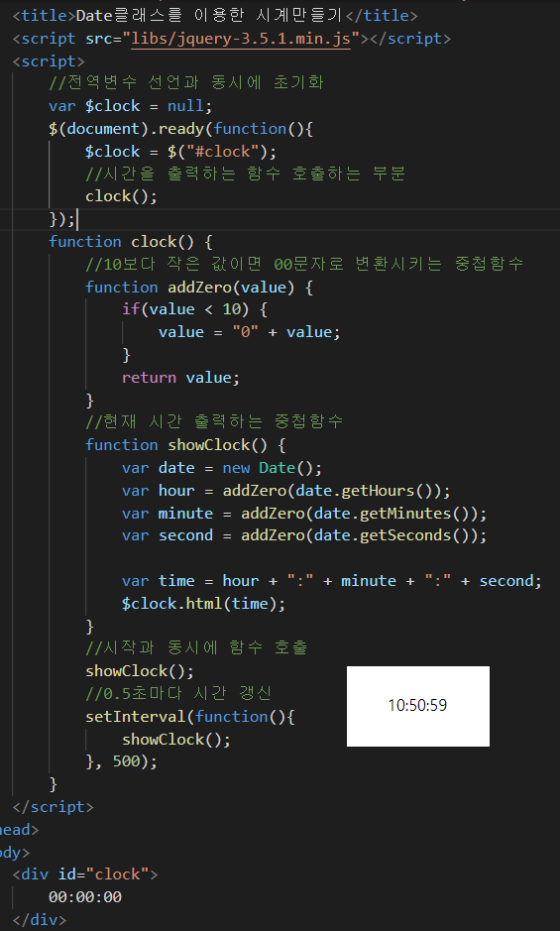Click 'var date = new Date();' line
This screenshot has height=931, width=560.
point(221,468)
